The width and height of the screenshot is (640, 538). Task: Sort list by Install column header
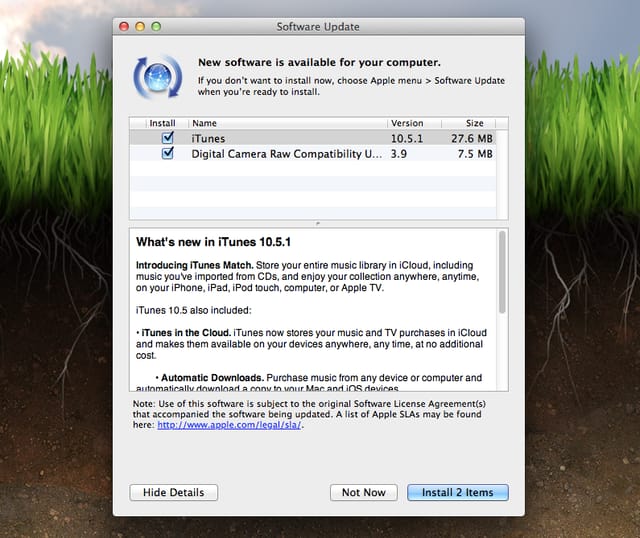(162, 123)
